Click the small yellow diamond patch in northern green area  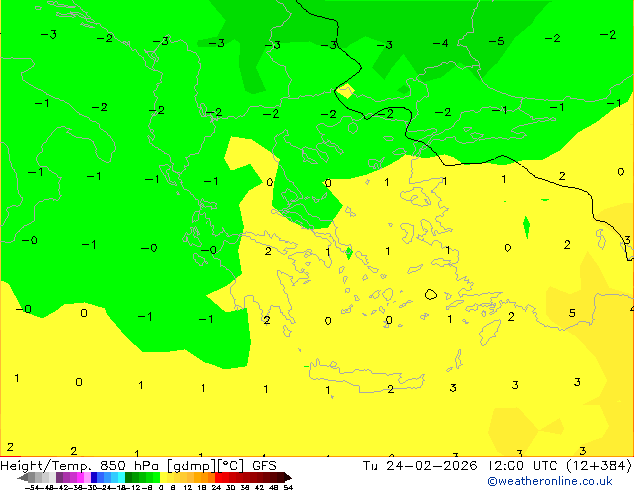click(x=346, y=91)
